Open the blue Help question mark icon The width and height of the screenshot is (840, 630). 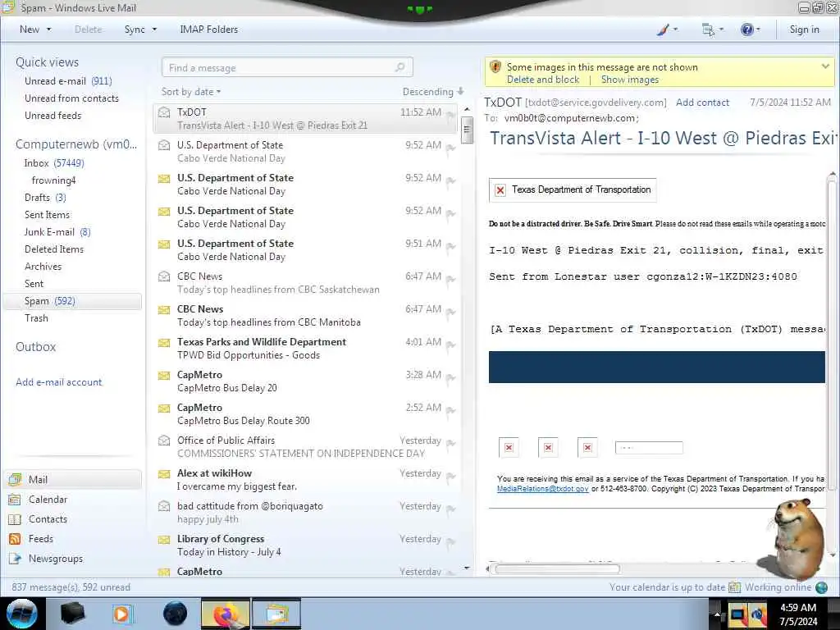point(746,30)
